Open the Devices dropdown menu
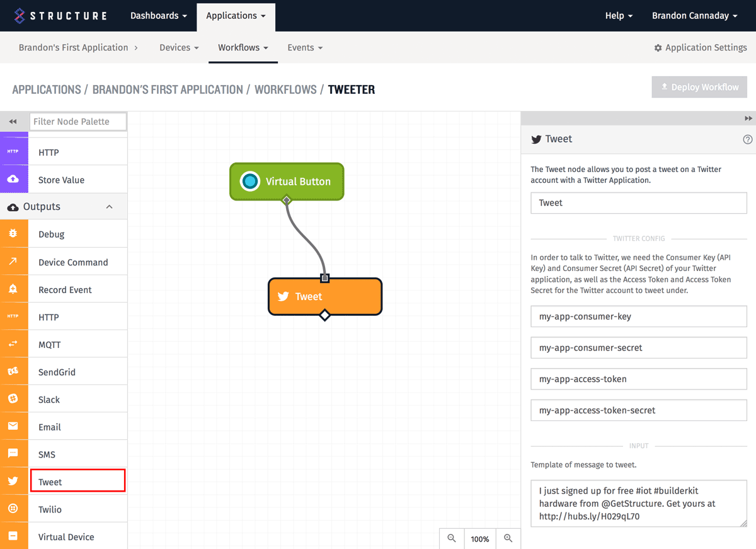Screen dimensions: 756x549 [179, 47]
